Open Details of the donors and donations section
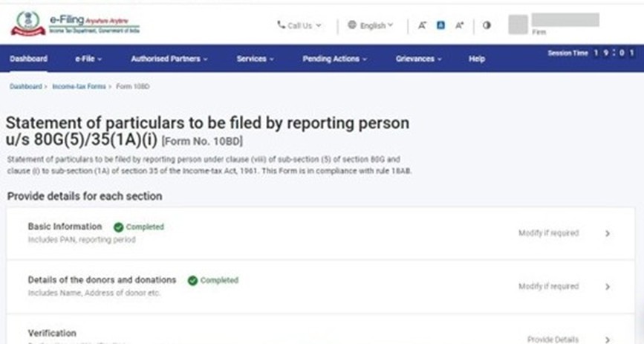644x344 pixels. click(320, 287)
